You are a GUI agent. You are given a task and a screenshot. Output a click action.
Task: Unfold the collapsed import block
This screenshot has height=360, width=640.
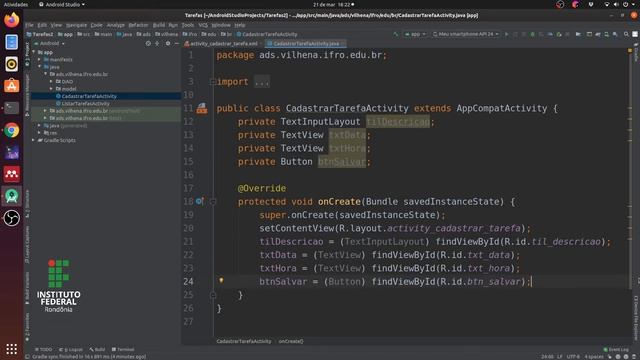tap(213, 82)
